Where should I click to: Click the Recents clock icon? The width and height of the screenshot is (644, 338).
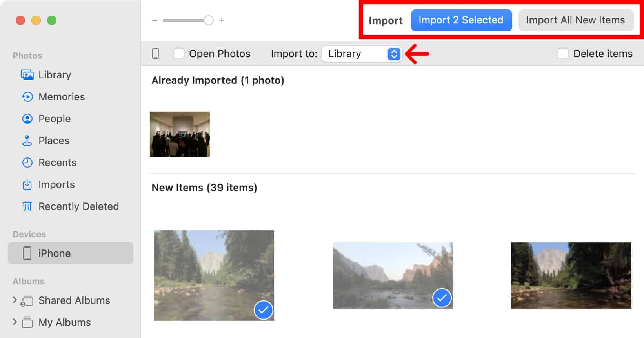27,163
